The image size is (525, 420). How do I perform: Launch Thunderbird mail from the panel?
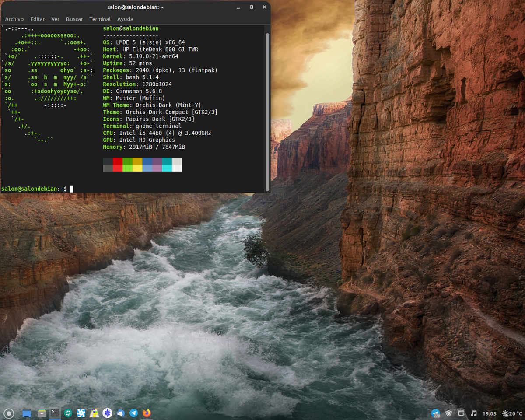[121, 413]
